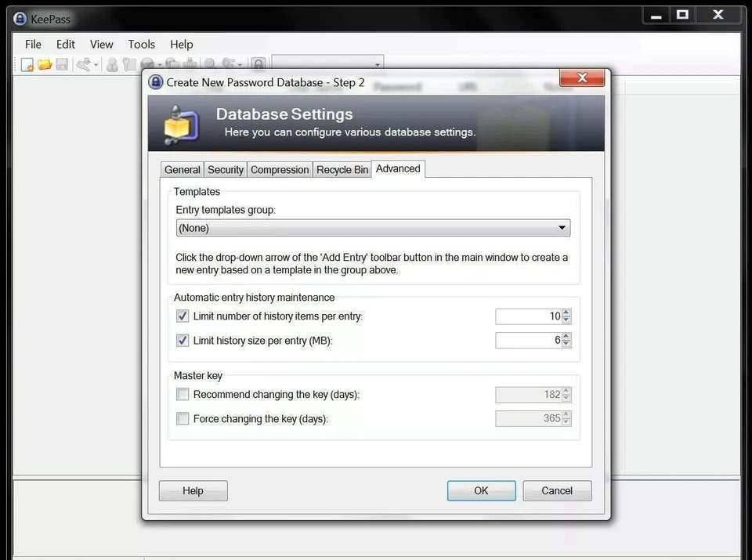Expand the Add Entry button dropdown arrow

click(x=96, y=64)
